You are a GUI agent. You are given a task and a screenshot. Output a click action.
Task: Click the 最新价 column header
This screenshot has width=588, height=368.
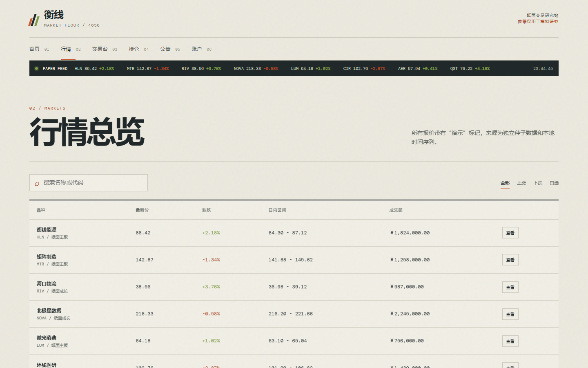(x=142, y=210)
